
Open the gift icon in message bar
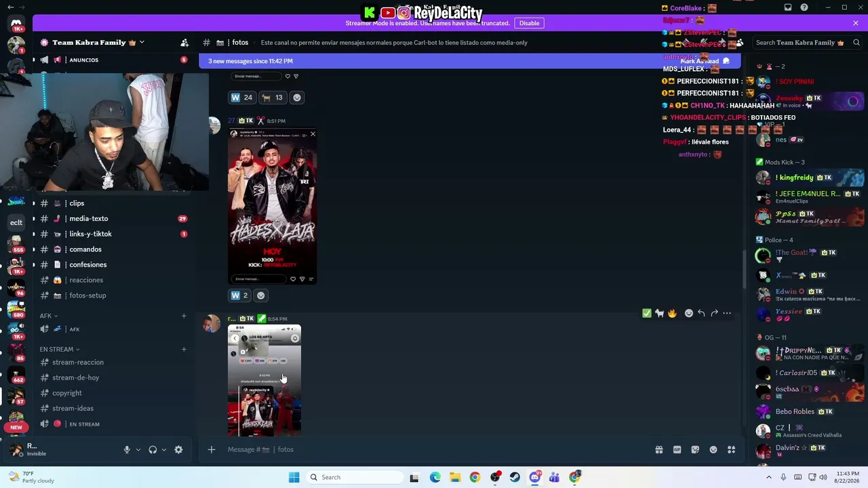[x=658, y=449]
